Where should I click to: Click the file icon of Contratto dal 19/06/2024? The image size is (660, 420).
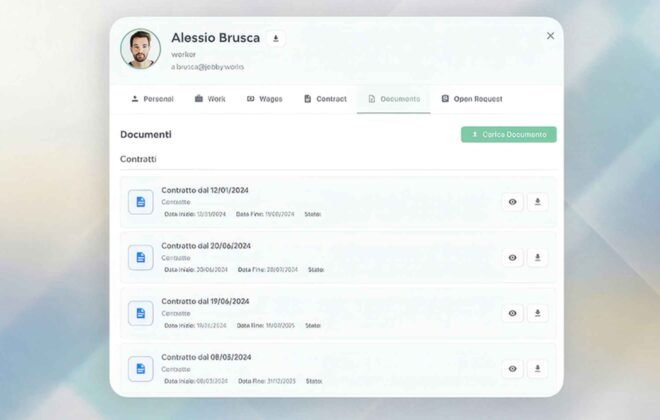141,313
